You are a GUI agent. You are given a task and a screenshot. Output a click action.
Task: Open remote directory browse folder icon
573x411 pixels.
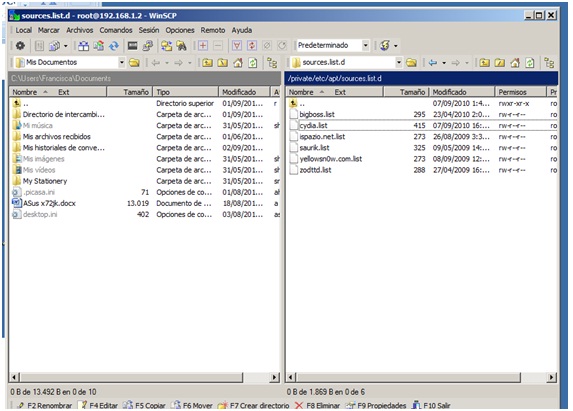pyautogui.click(x=411, y=63)
